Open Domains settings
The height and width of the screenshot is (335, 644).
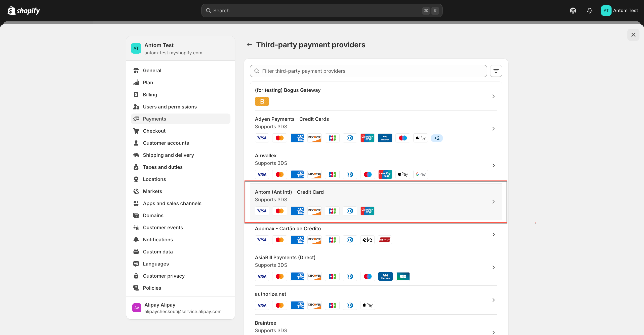[181, 215]
